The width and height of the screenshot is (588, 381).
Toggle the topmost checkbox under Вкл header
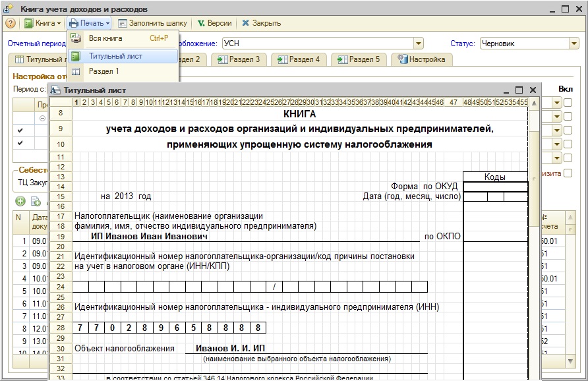568,102
